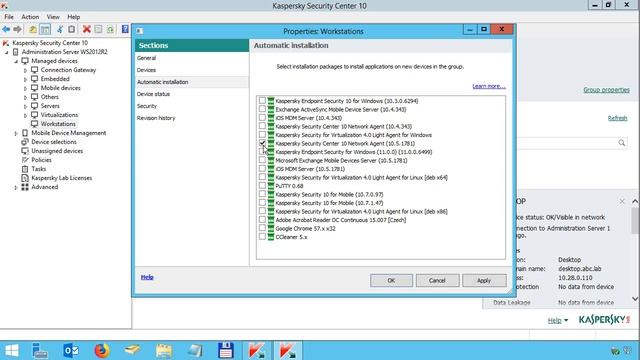Click the red Delete X toolbar icon

click(87, 29)
